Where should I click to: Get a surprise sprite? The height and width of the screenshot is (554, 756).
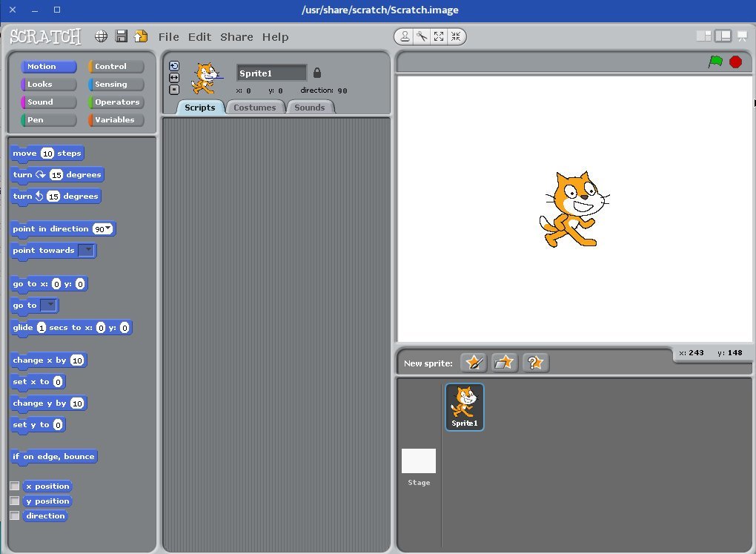tap(535, 363)
